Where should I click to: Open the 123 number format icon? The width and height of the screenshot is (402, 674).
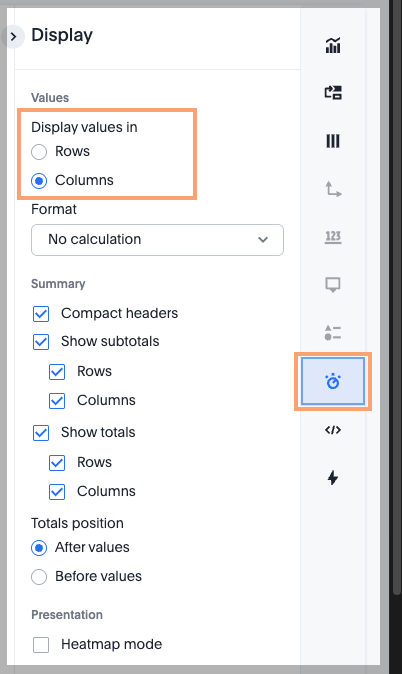click(333, 237)
